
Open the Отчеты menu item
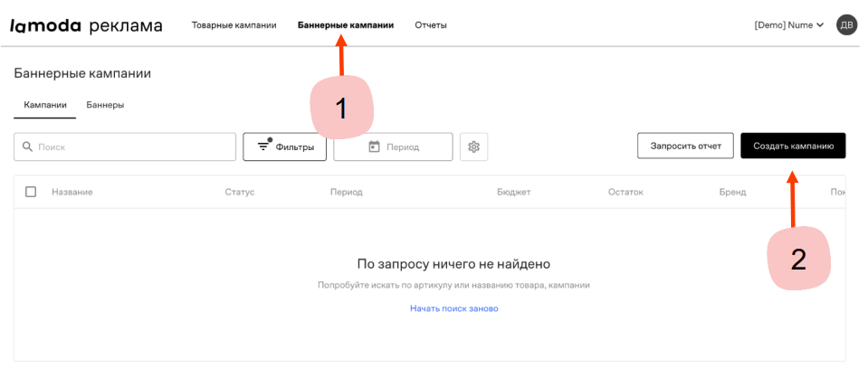431,25
